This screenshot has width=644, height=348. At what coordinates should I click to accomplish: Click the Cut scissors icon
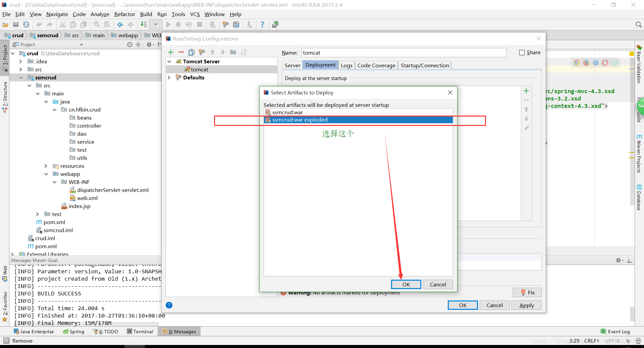click(63, 24)
